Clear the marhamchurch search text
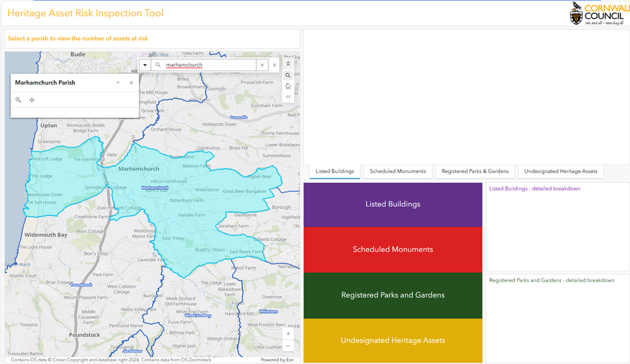Viewport: 630px width, 364px height. pyautogui.click(x=262, y=65)
